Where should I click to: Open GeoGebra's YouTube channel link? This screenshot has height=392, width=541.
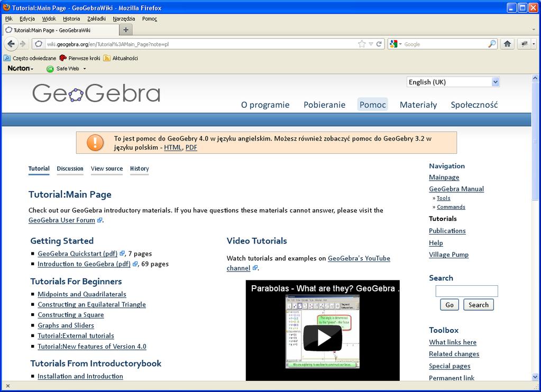pyautogui.click(x=359, y=258)
